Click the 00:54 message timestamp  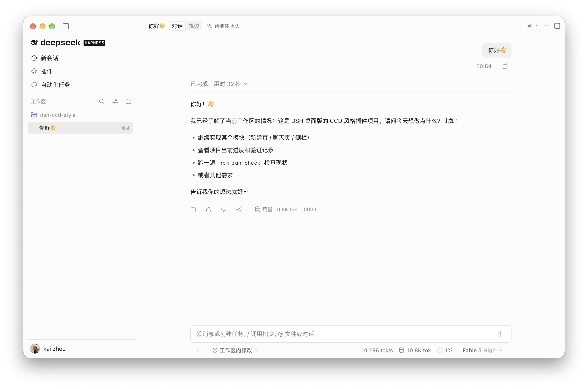pyautogui.click(x=484, y=66)
